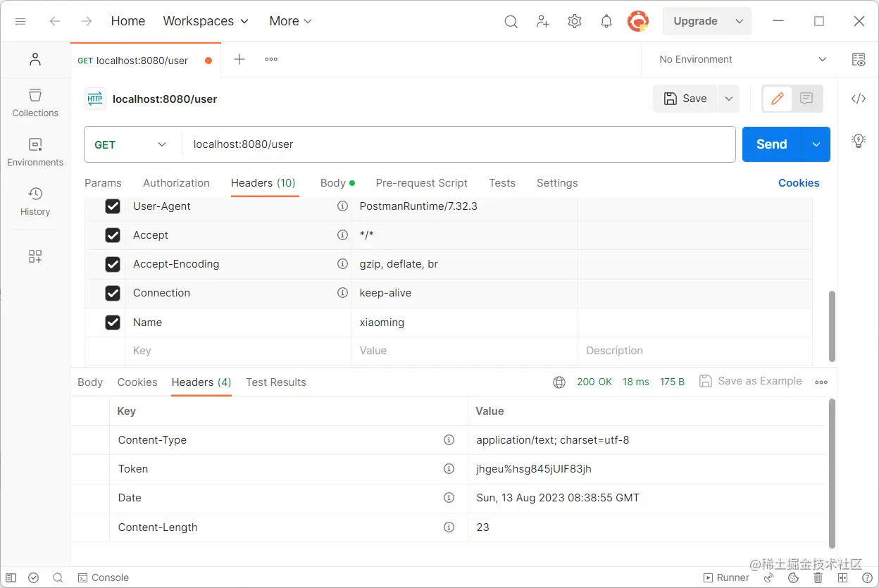
Task: Switch to the pencil edit mode
Action: pos(778,99)
